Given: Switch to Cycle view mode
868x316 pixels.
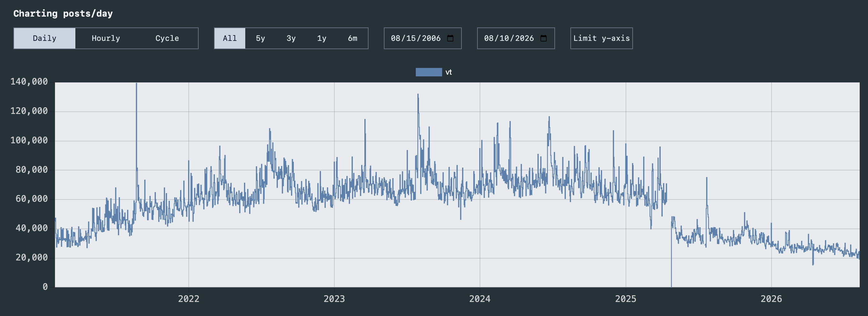Looking at the screenshot, I should pyautogui.click(x=167, y=38).
